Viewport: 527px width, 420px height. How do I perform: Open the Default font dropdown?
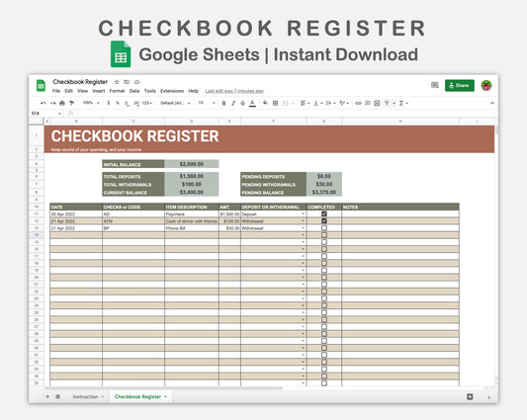coord(175,103)
